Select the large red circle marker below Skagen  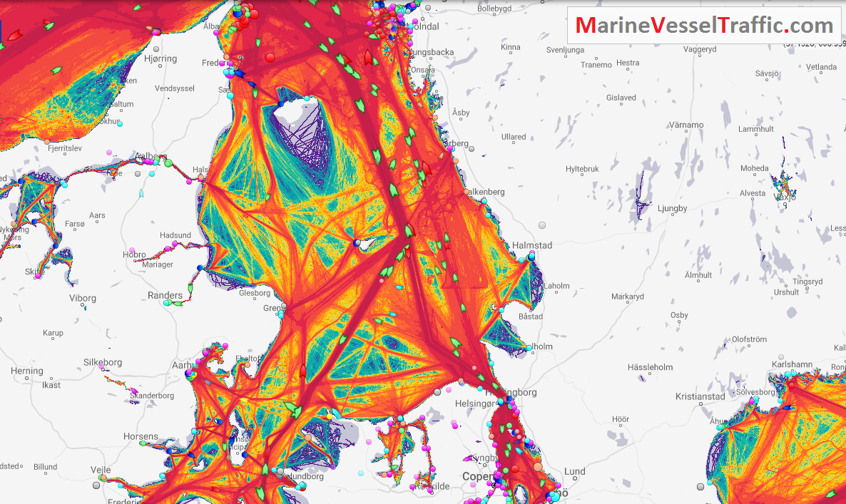pos(270,58)
